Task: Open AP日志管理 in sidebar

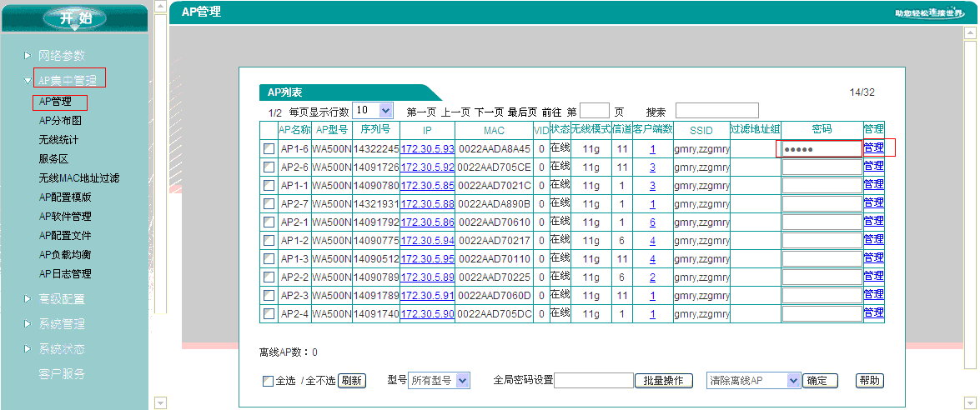Action: (64, 274)
